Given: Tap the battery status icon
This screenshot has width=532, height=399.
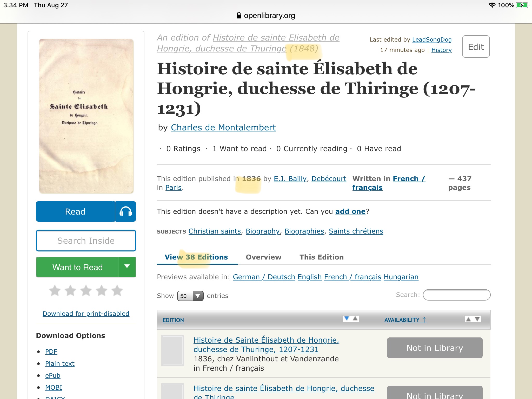Looking at the screenshot, I should 522,5.
